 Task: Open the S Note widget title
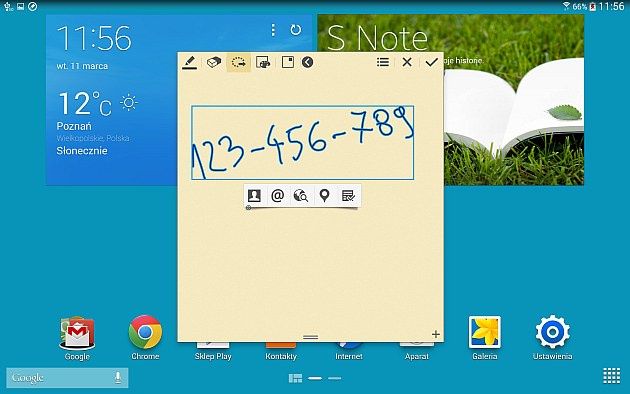pyautogui.click(x=377, y=38)
